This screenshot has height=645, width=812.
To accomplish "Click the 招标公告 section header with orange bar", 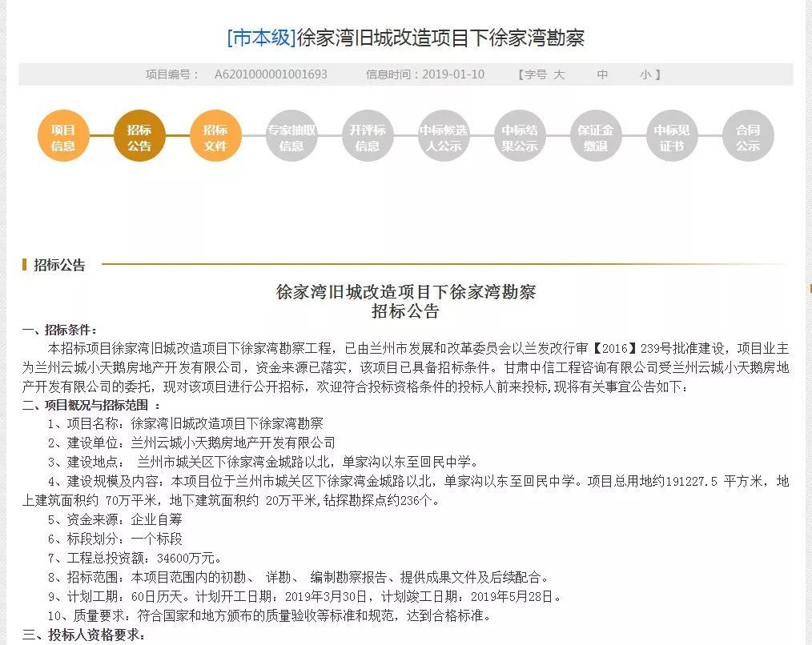I will pyautogui.click(x=59, y=265).
